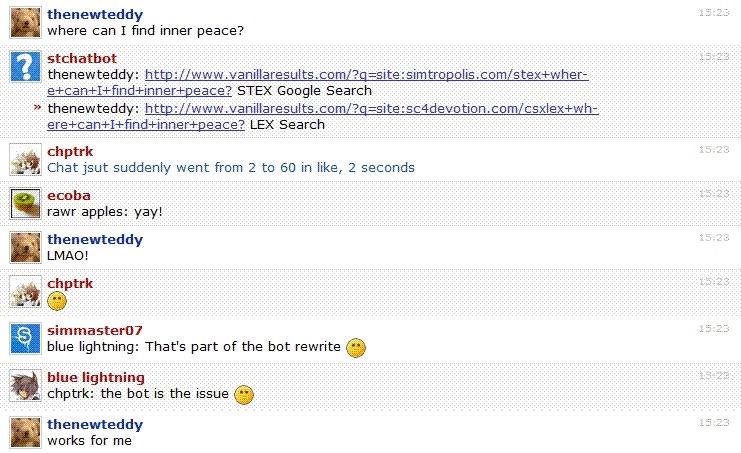This screenshot has width=741, height=453.
Task: Select ecoba's kiwi fruit avatar
Action: click(26, 203)
